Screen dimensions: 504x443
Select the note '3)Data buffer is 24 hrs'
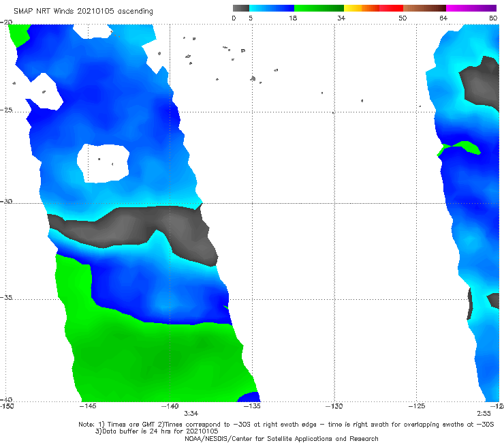(x=157, y=431)
